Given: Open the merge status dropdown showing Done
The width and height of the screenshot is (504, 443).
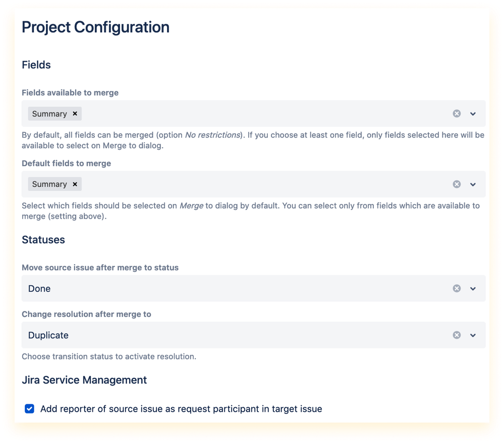Looking at the screenshot, I should tap(473, 288).
